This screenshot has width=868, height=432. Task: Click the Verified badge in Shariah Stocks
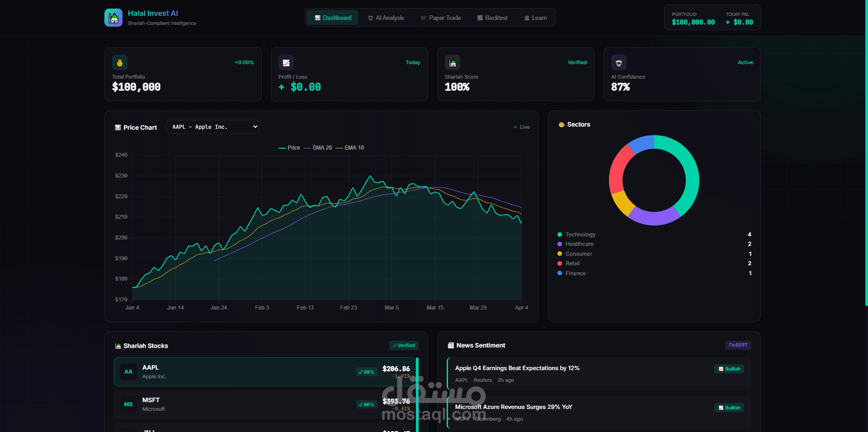tap(404, 345)
